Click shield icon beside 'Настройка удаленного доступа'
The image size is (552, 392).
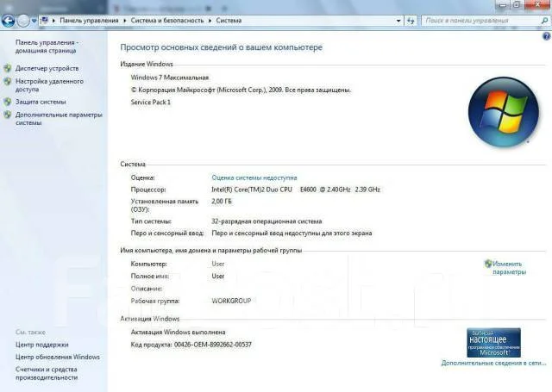[8, 81]
